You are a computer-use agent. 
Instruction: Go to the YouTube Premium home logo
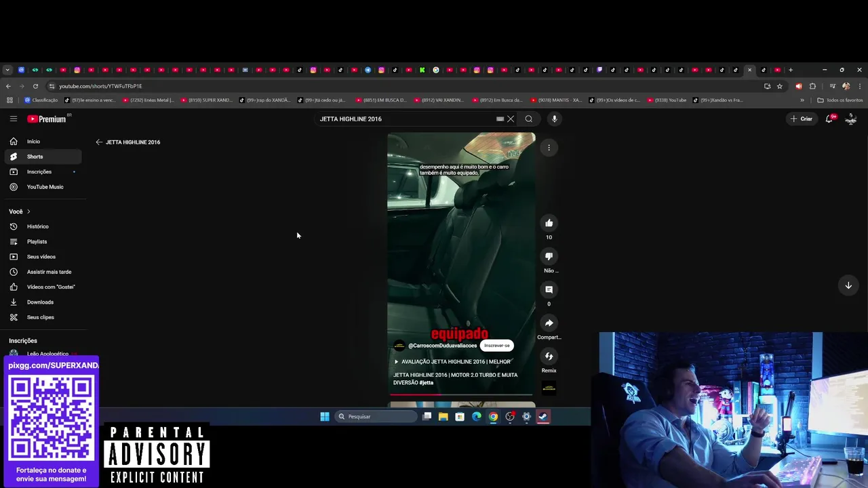(47, 119)
